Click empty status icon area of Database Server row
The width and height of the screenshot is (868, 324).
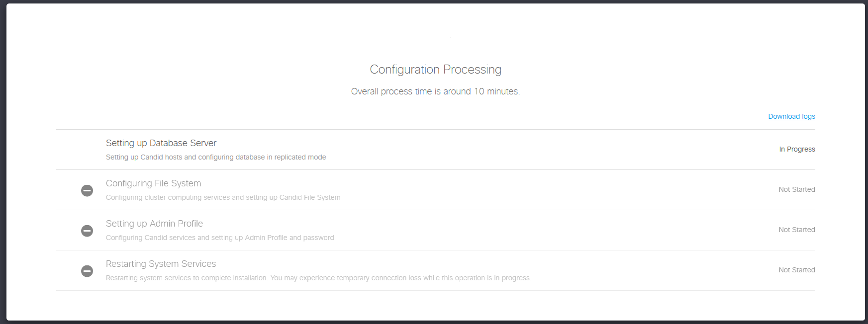coord(87,150)
